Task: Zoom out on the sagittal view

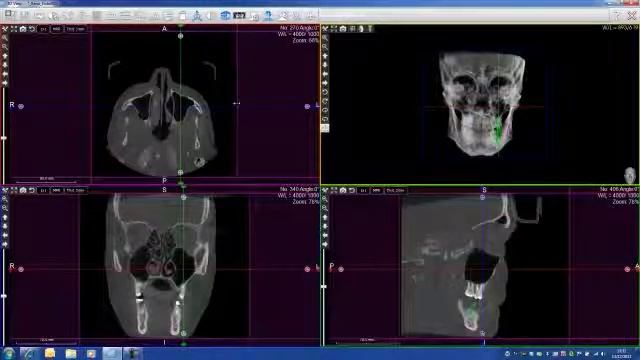Action: pyautogui.click(x=325, y=208)
